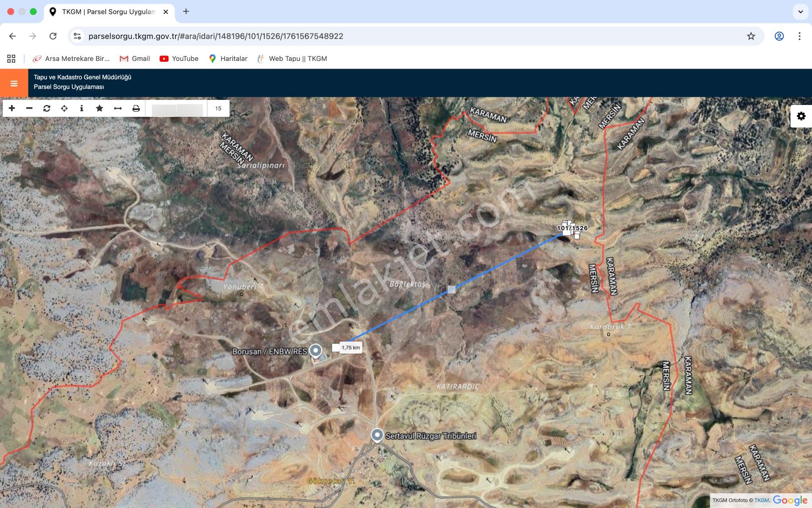Click the print map icon
Screen dimensions: 812x508
(x=136, y=108)
